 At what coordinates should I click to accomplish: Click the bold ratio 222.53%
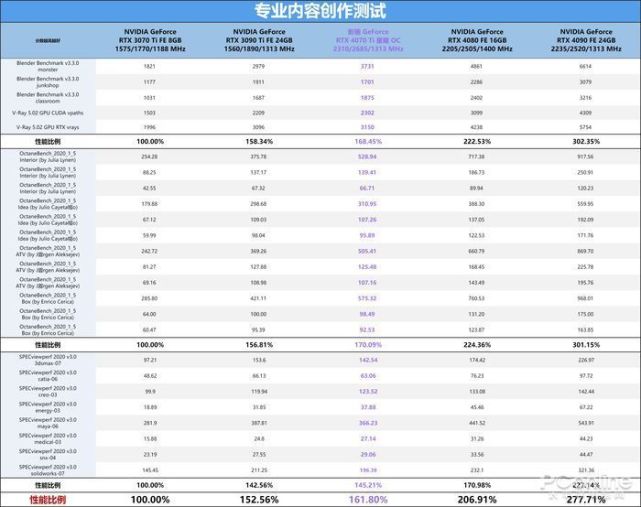pyautogui.click(x=477, y=141)
